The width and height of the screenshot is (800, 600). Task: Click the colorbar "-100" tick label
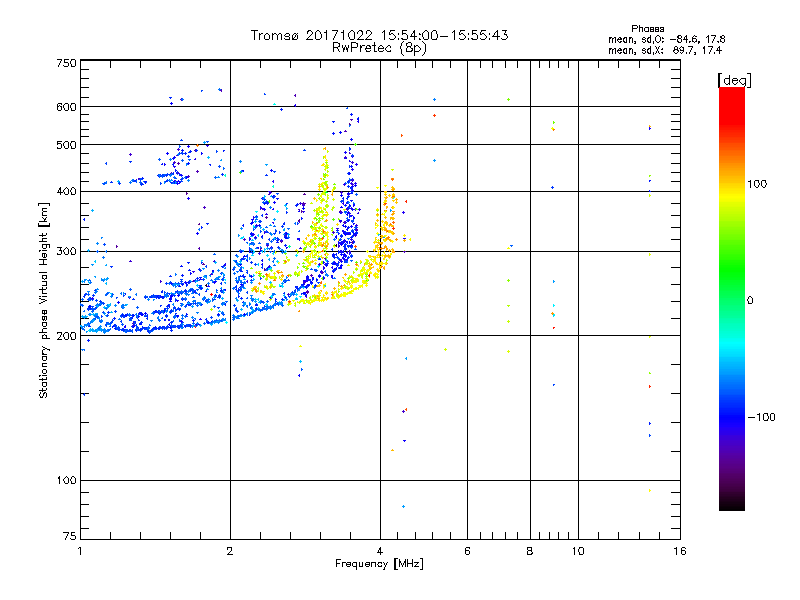pyautogui.click(x=761, y=417)
